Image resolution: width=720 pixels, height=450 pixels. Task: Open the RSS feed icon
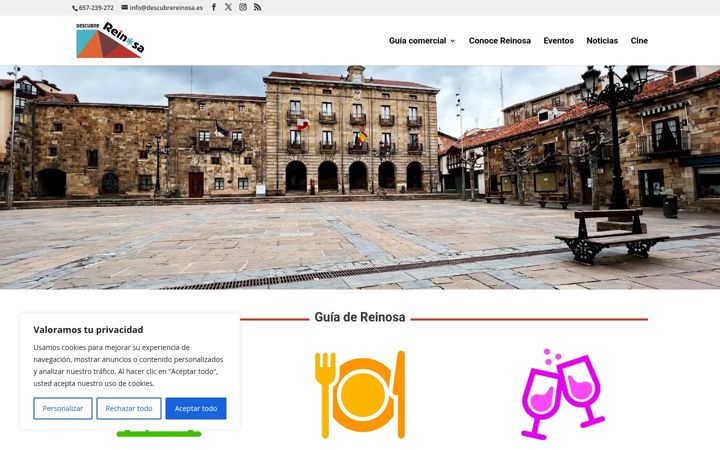coord(258,7)
